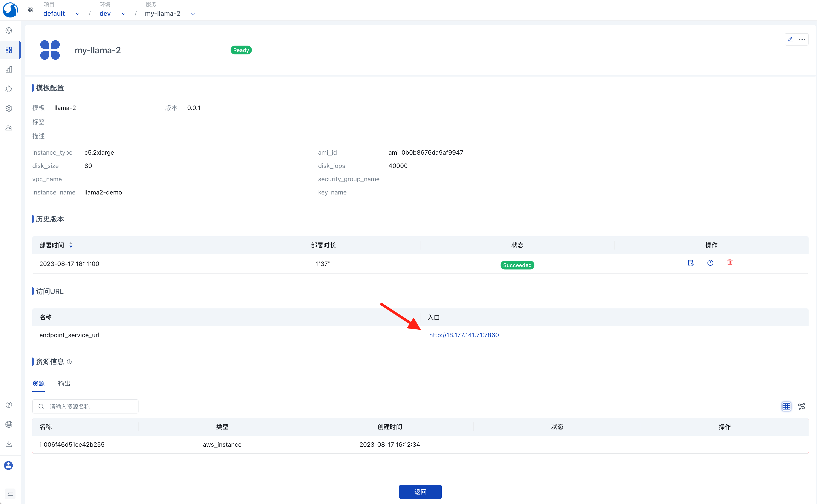Click the 0.0.1 version value
The width and height of the screenshot is (817, 504).
pos(194,108)
